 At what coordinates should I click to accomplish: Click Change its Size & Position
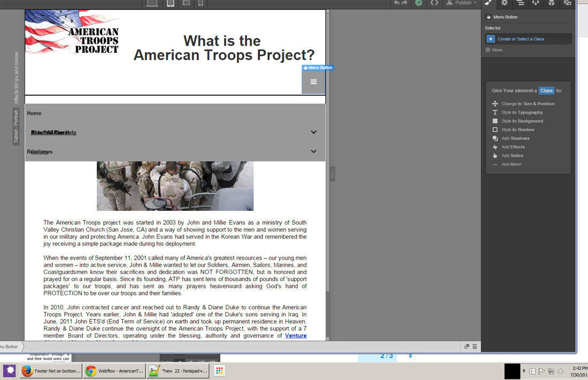click(528, 104)
